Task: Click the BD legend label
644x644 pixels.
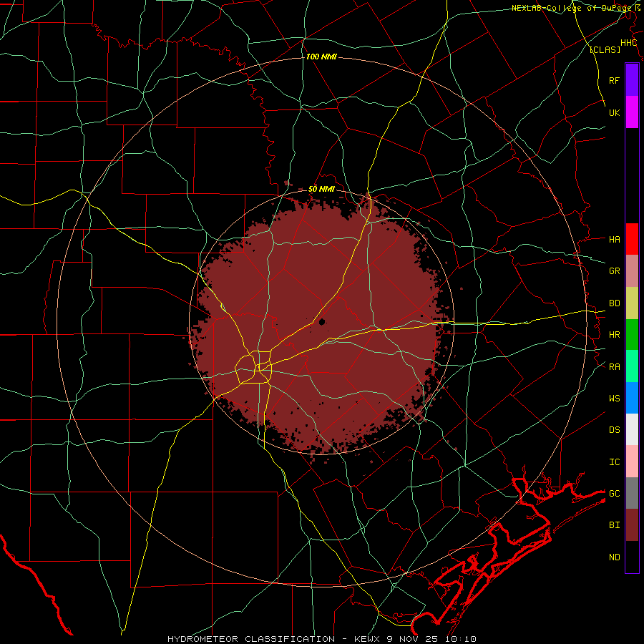Action: click(614, 303)
